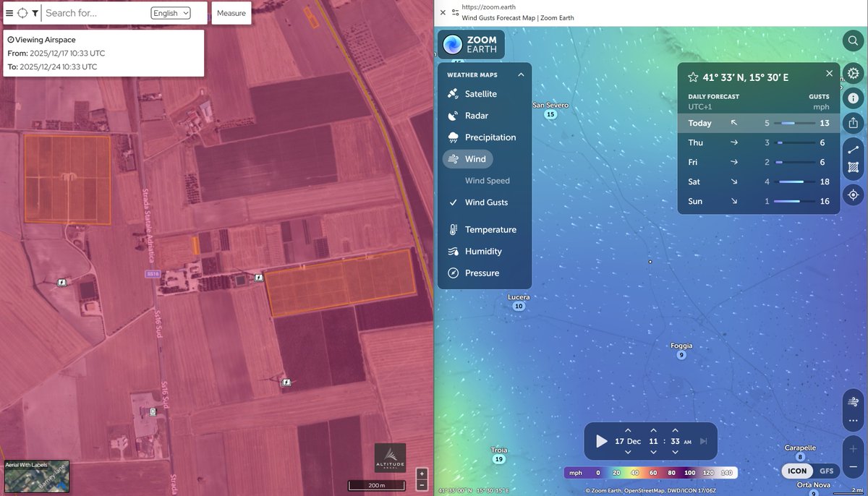Decrease the hour with down chevron

[653, 453]
